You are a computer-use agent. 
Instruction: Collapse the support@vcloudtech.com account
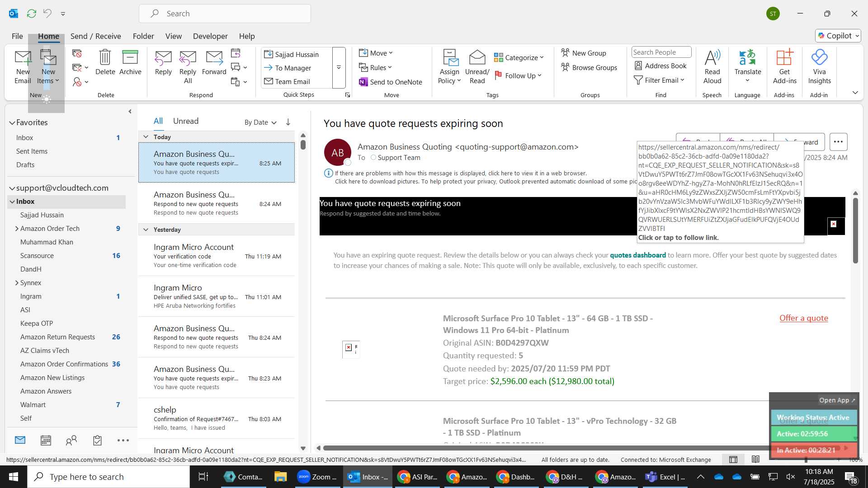tap(12, 188)
